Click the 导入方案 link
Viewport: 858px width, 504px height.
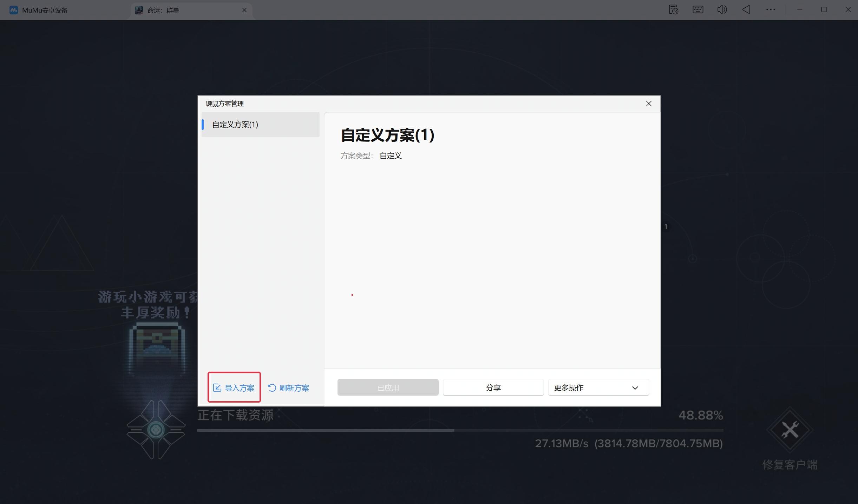234,387
